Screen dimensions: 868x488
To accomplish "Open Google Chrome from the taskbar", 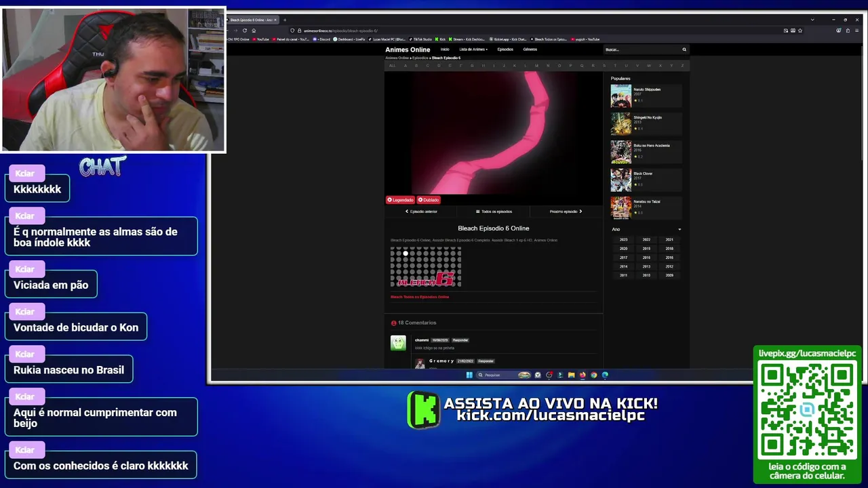I will point(594,375).
